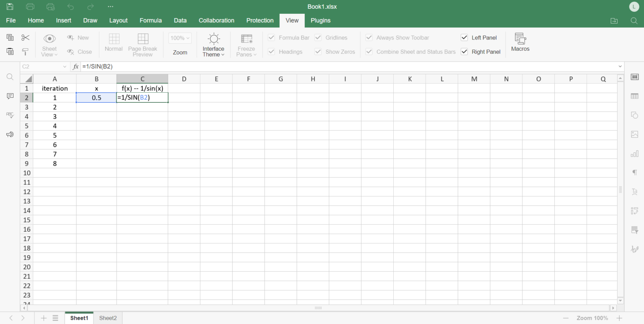Screen dimensions: 644x324
Task: Open the zoom percentage dropdown
Action: (x=180, y=38)
